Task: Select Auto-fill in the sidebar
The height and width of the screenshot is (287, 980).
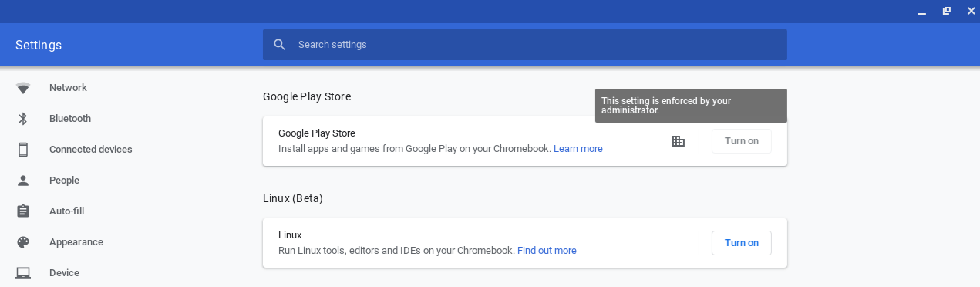Action: [x=67, y=211]
